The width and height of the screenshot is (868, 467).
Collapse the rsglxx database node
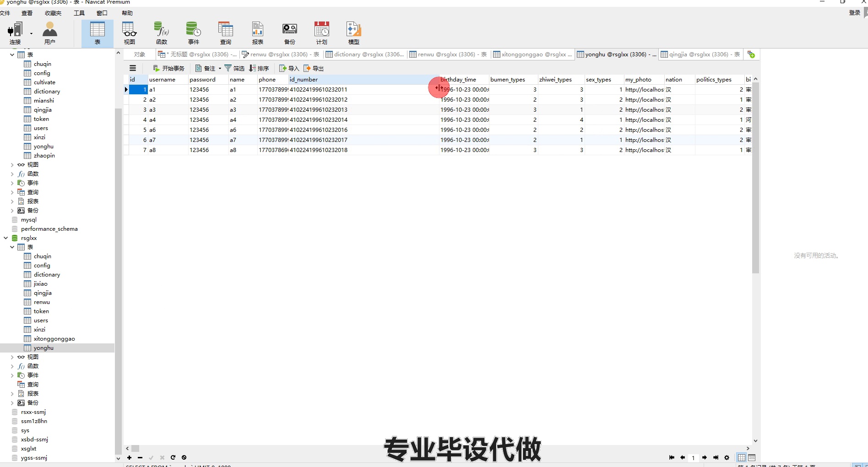click(x=5, y=238)
